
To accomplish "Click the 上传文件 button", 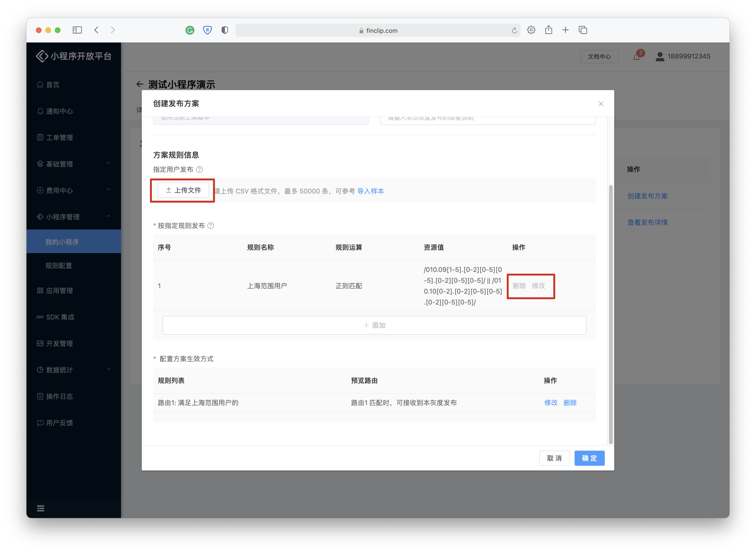I will click(183, 190).
